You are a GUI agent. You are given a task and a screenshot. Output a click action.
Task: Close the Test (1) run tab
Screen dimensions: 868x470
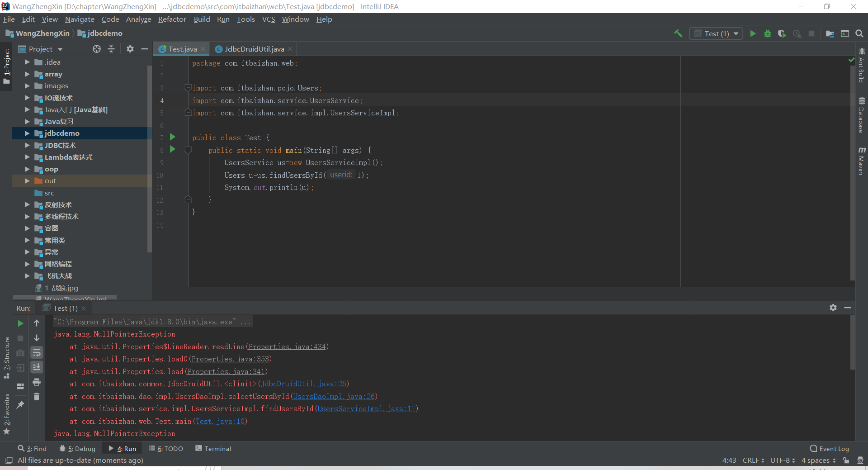[84, 308]
